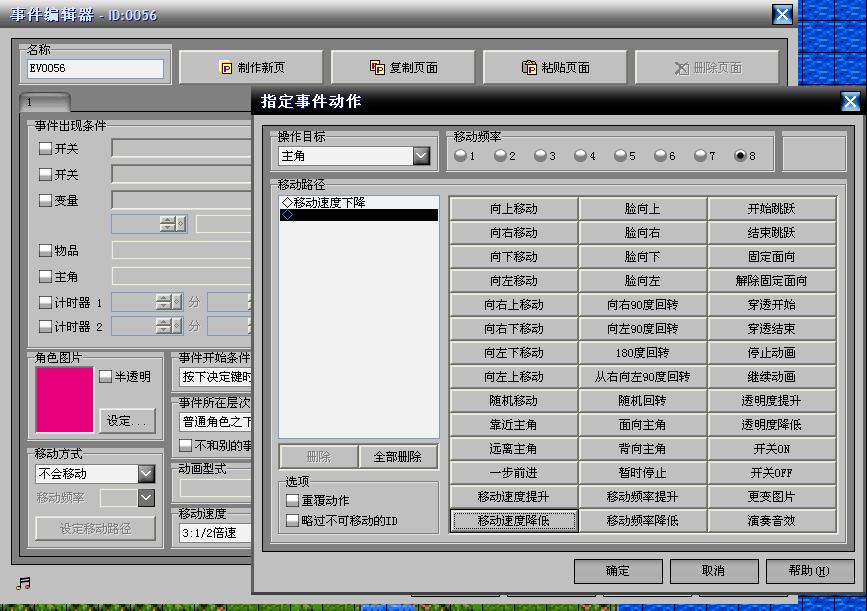The height and width of the screenshot is (611, 867).
Task: Switch to page tab 1
Action: [45, 102]
